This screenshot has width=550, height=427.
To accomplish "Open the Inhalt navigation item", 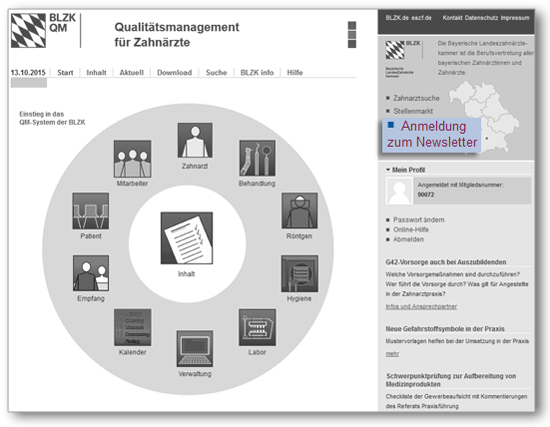I will point(96,73).
